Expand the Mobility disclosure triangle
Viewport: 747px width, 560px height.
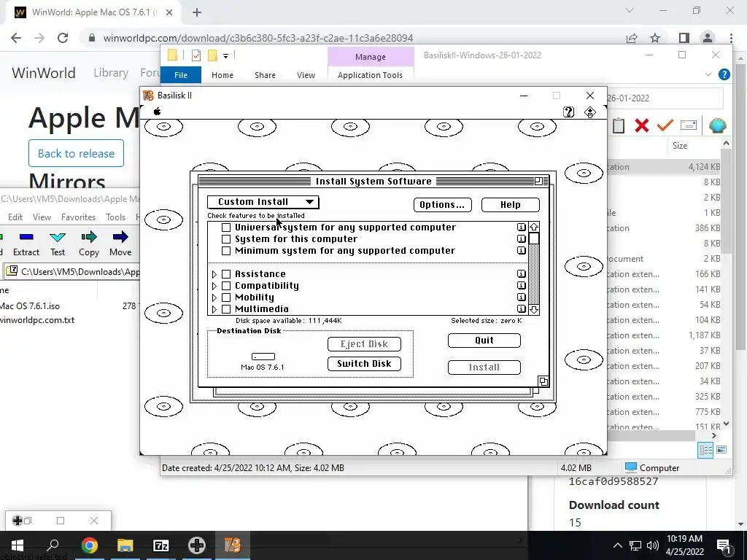coord(214,297)
